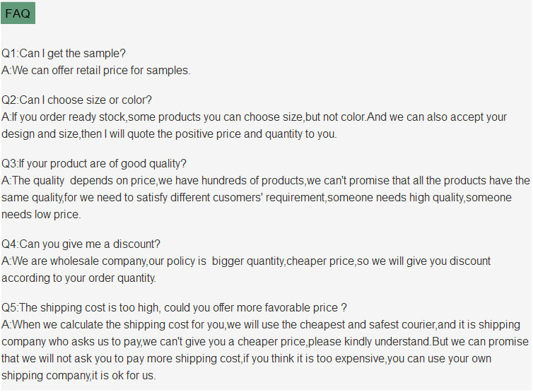The height and width of the screenshot is (392, 533).
Task: Select the Q4 discount question
Action: click(x=81, y=244)
